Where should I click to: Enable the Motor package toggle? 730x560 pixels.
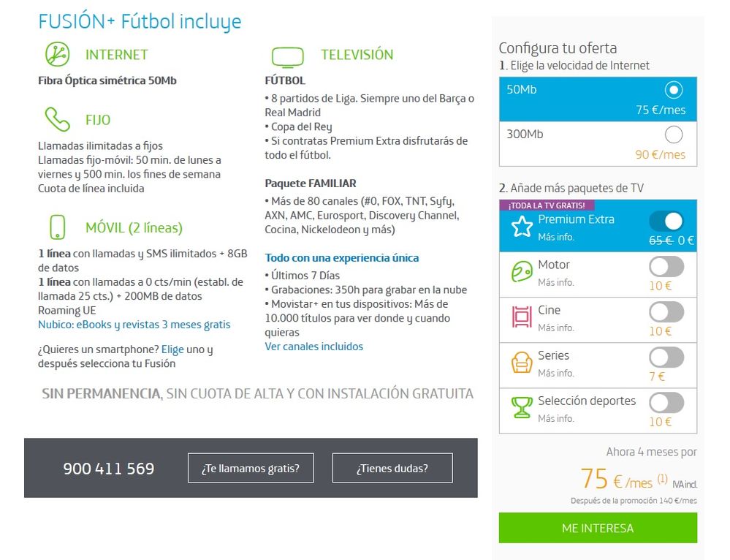point(666,267)
